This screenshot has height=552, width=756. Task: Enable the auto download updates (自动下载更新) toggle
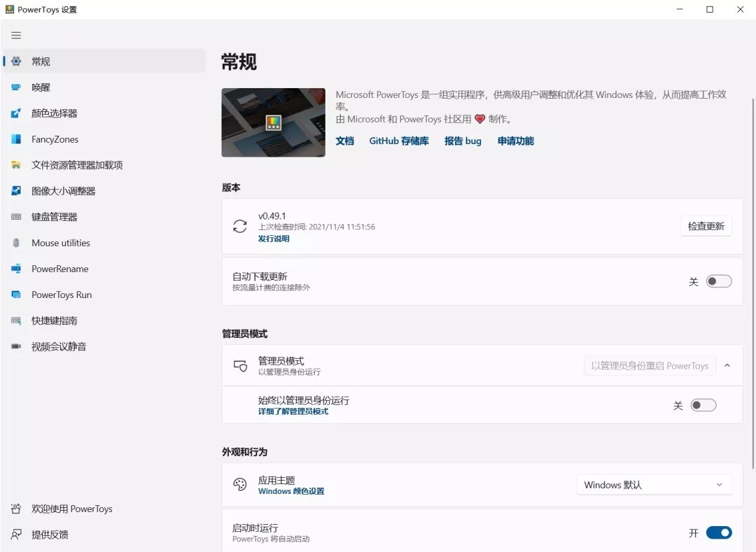coord(718,281)
